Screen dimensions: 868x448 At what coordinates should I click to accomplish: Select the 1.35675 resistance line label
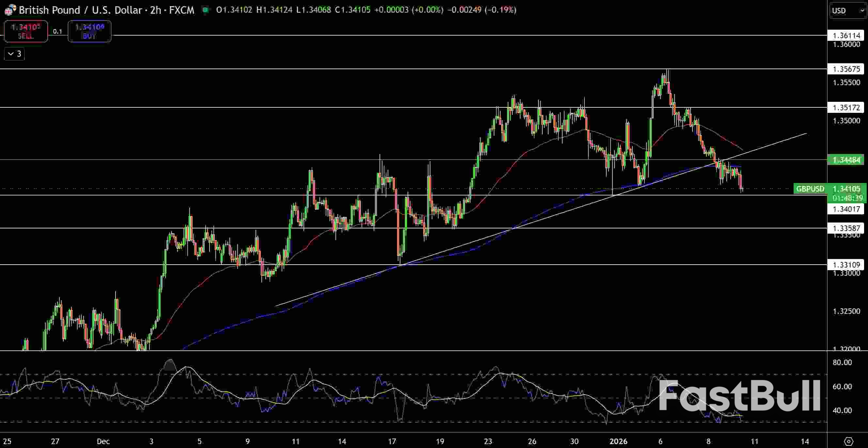click(846, 69)
